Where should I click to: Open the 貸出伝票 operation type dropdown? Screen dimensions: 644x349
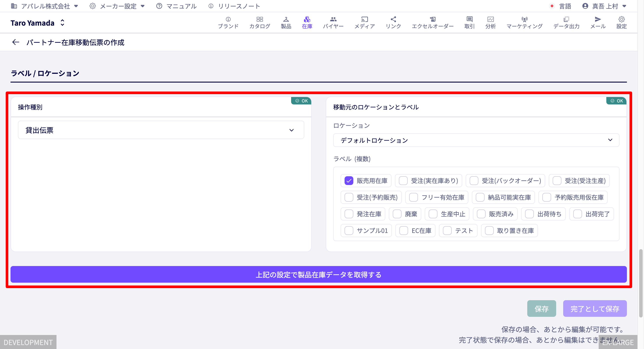pos(161,130)
